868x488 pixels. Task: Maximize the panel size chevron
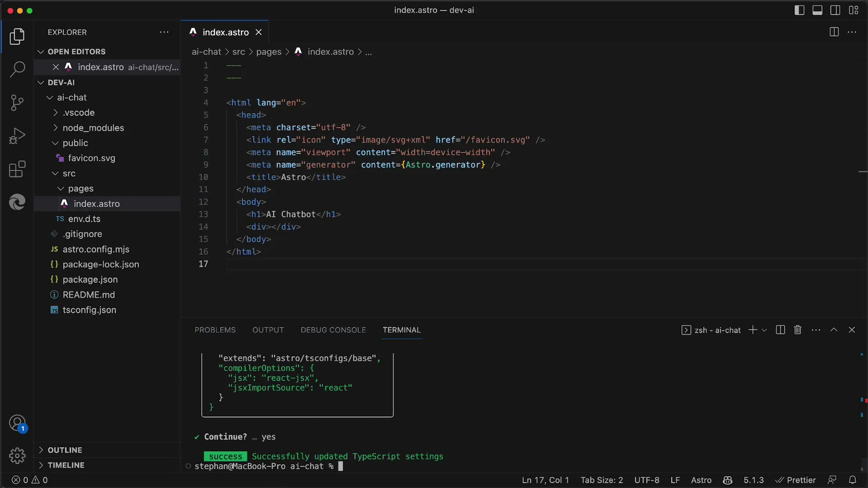point(834,330)
